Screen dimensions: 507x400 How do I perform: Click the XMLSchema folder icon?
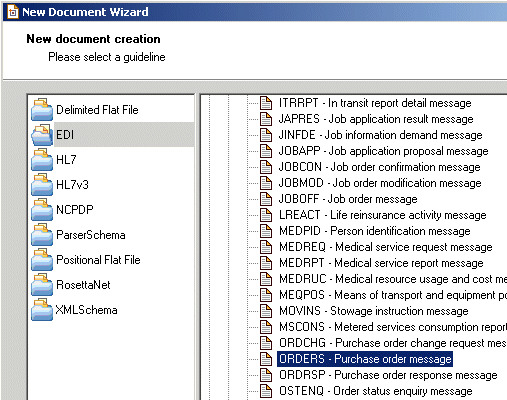click(42, 310)
